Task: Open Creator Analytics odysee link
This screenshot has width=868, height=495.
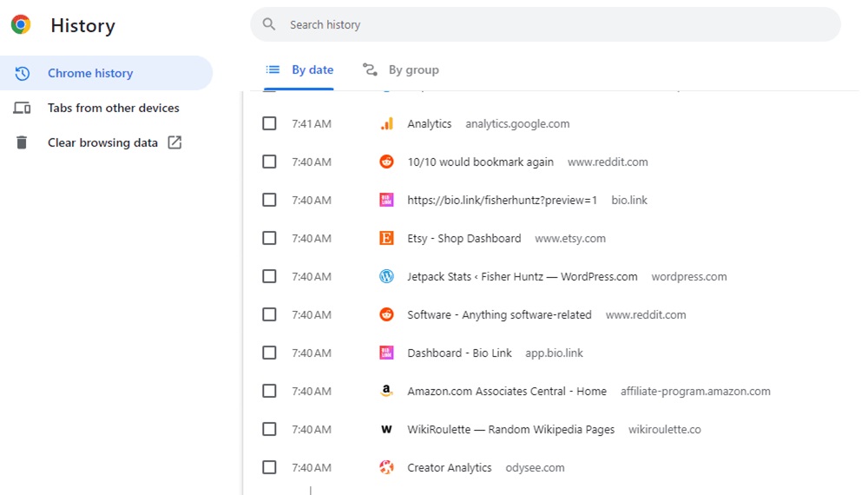Action: (x=450, y=468)
